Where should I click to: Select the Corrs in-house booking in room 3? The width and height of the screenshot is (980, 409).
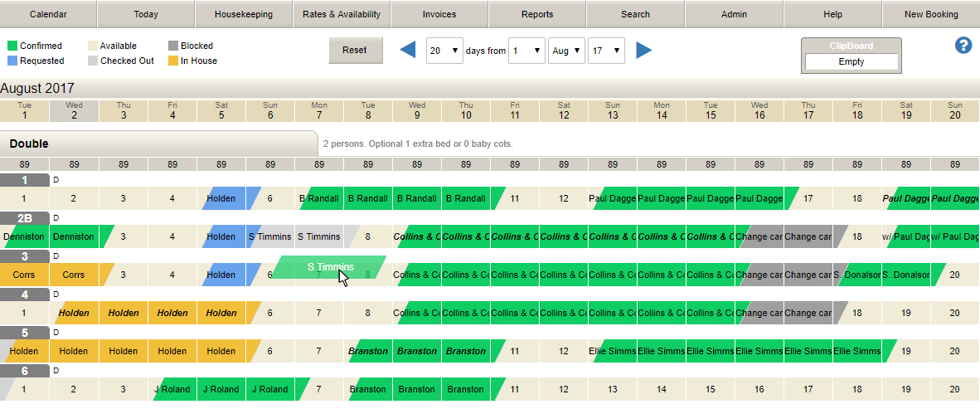click(x=49, y=275)
